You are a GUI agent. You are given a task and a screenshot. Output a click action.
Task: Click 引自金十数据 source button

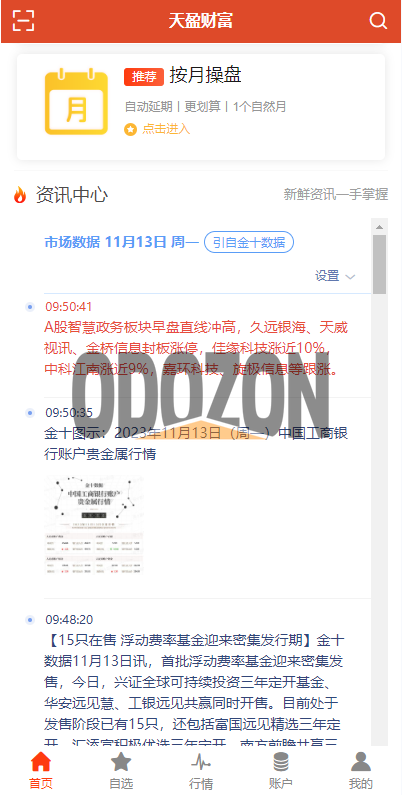coord(248,242)
